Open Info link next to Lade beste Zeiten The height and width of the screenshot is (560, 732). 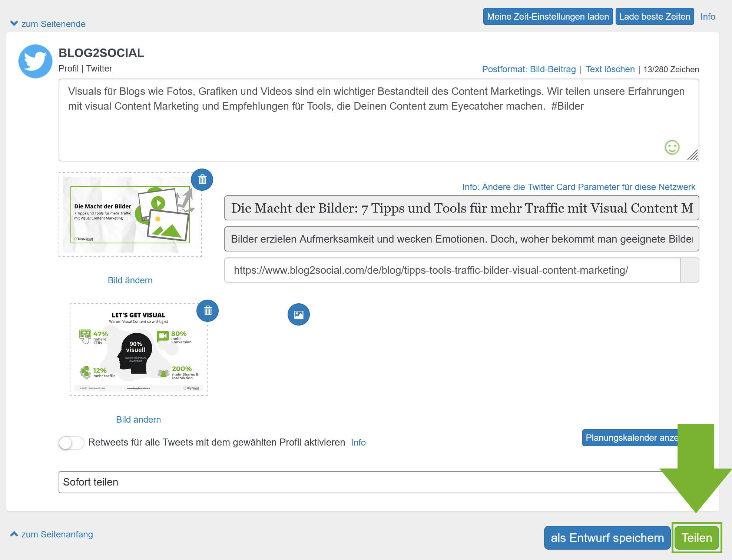point(708,17)
